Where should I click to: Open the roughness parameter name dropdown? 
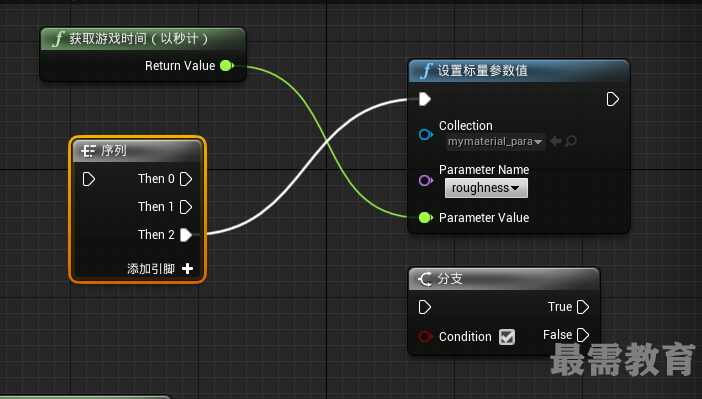(486, 188)
